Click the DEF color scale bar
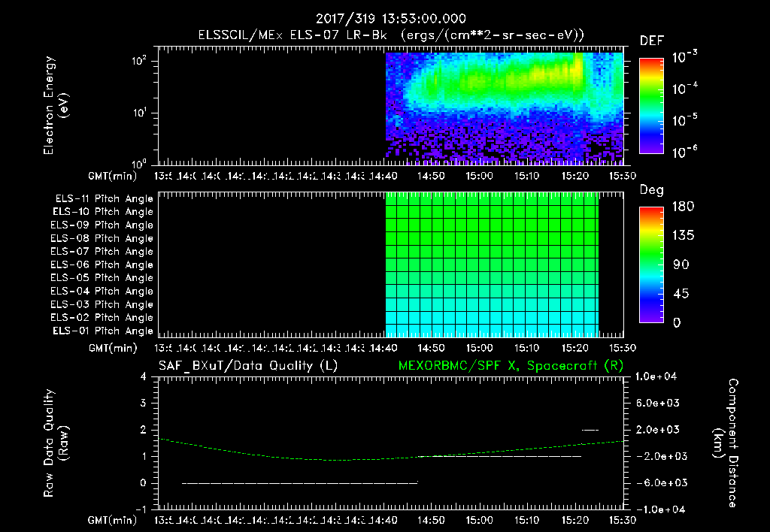The image size is (770, 532). pyautogui.click(x=651, y=106)
